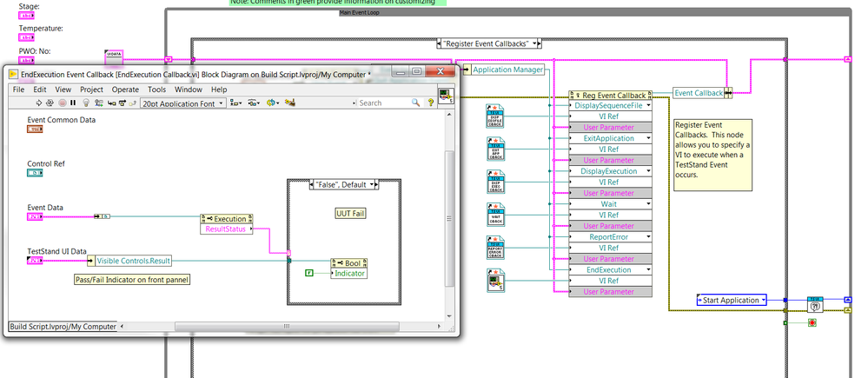Screen dimensions: 868x378
Task: Click the green False boolean constant
Action: pos(309,273)
